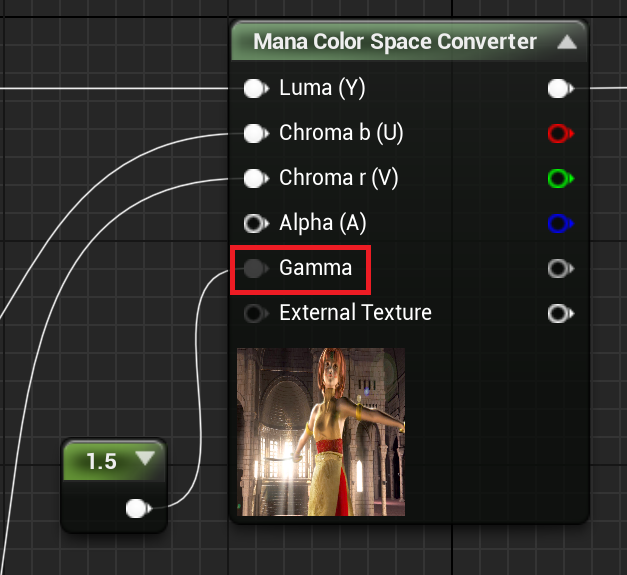Click the Gamma label
The image size is (627, 575).
coord(315,268)
